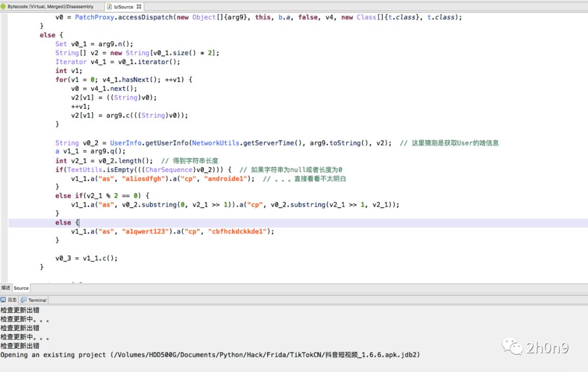Click first '检查更新出错' log line
This screenshot has height=372, width=588.
pos(20,310)
